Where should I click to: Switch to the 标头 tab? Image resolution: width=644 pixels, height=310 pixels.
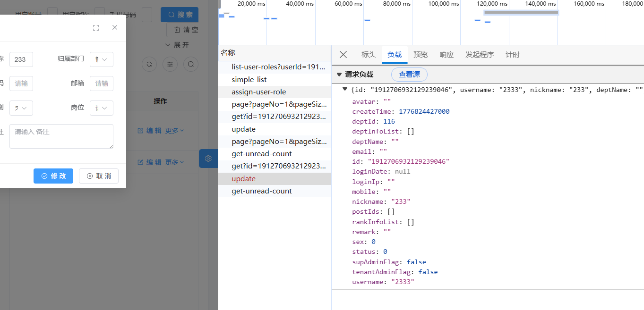point(369,55)
